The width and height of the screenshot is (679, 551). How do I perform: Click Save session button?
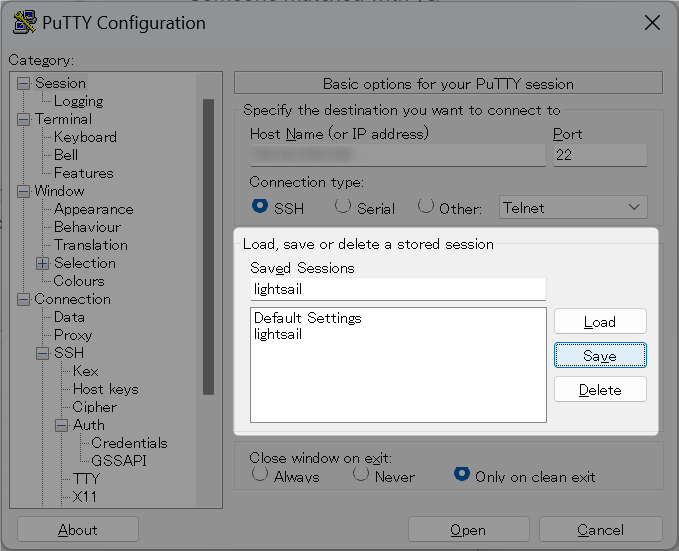click(x=600, y=356)
